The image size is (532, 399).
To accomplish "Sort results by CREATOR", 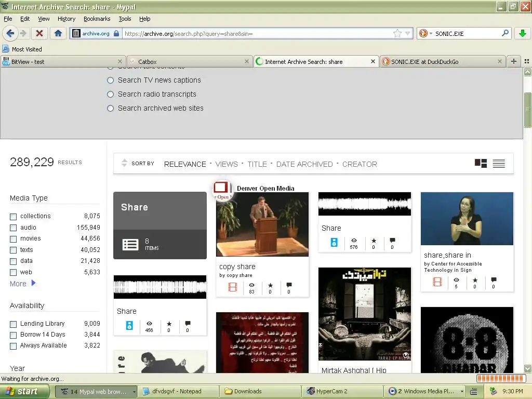I will coord(360,164).
